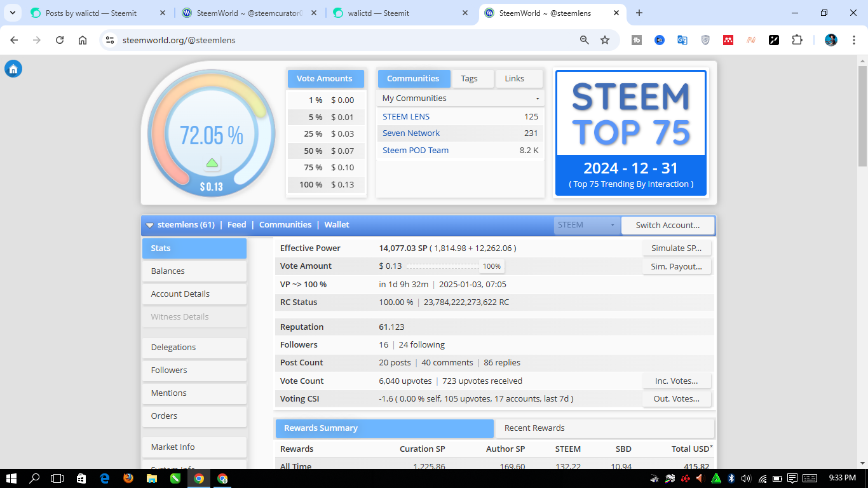Open Balances in the sidebar
Screen dimensions: 868x488
click(194, 271)
